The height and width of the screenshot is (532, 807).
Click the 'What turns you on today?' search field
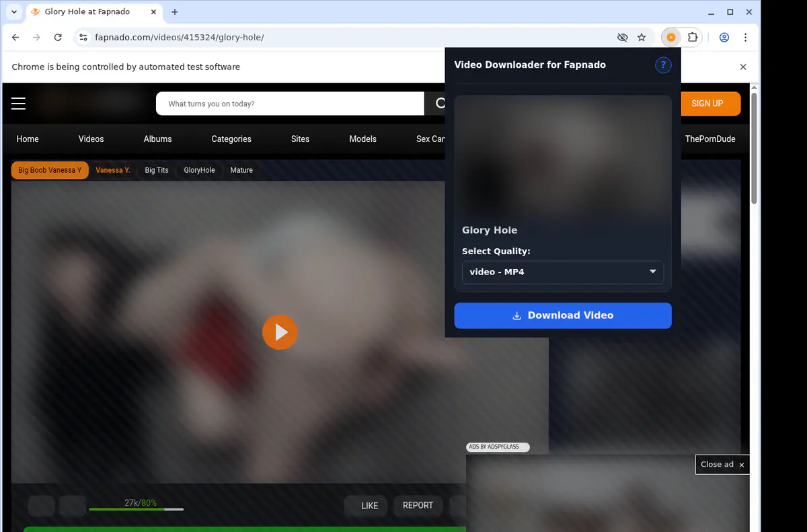pos(290,104)
